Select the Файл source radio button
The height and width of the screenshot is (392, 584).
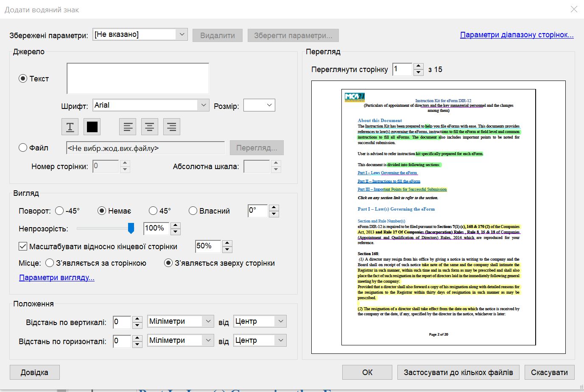click(23, 147)
